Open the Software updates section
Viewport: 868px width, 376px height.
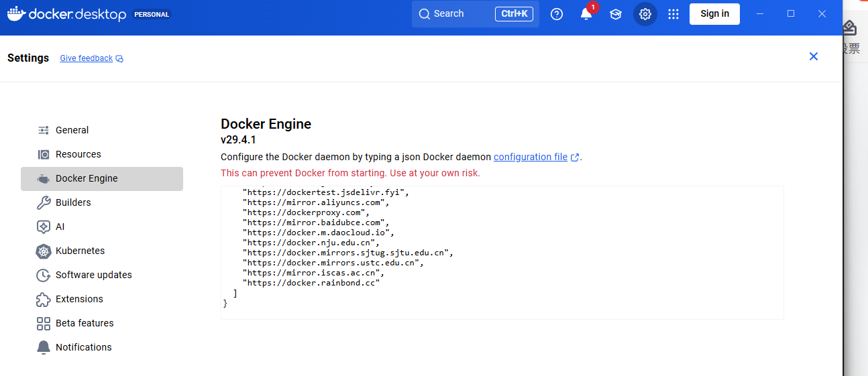[x=102, y=275]
